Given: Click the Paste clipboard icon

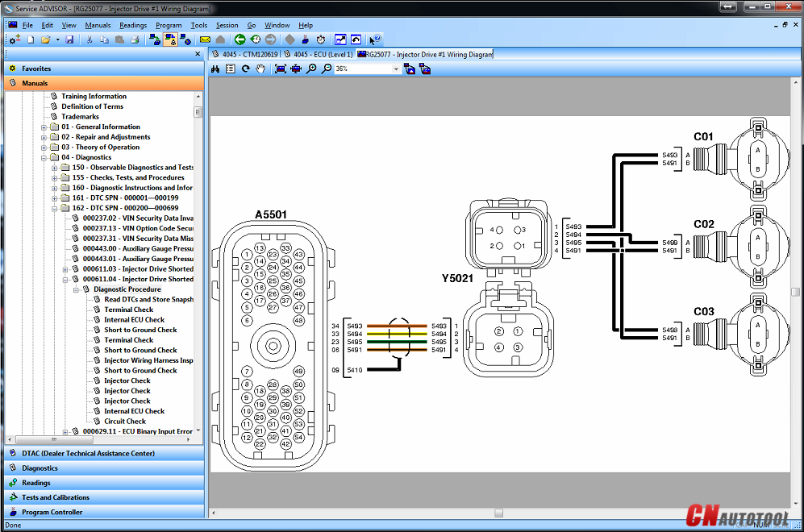Looking at the screenshot, I should (x=119, y=39).
